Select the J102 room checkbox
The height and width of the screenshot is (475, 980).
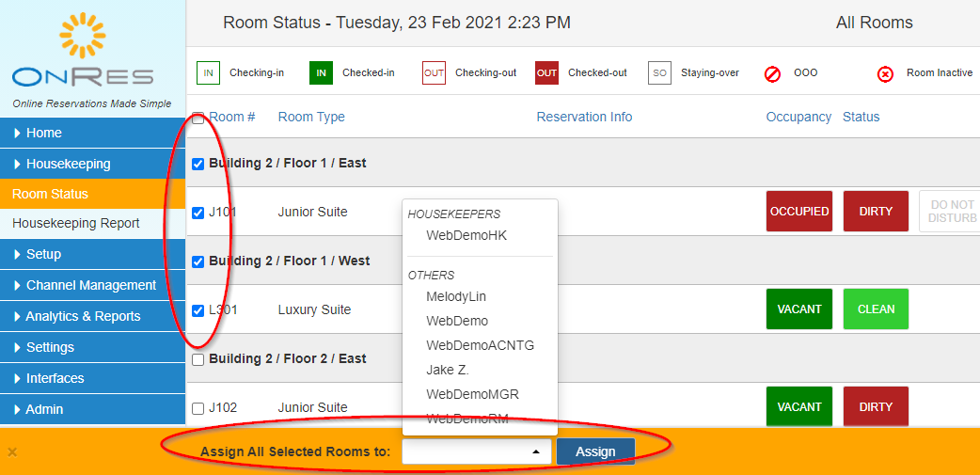coord(198,408)
